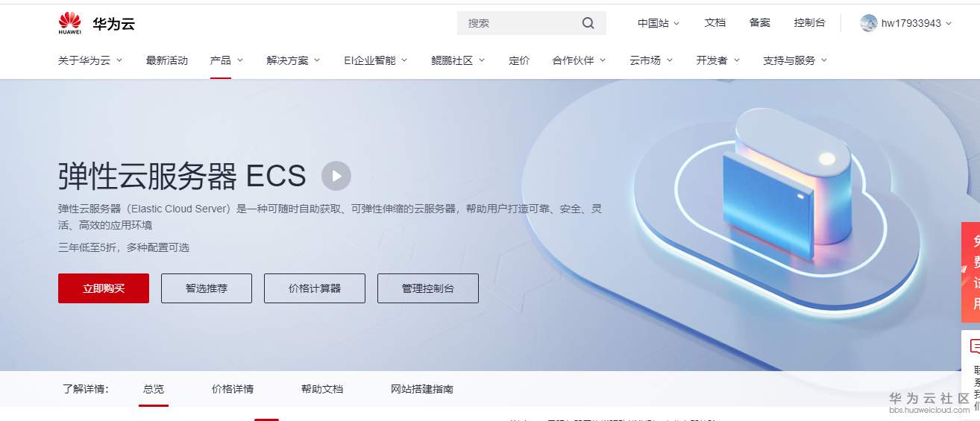Expand the 产品 menu
Image resolution: width=980 pixels, height=421 pixels.
(x=225, y=60)
